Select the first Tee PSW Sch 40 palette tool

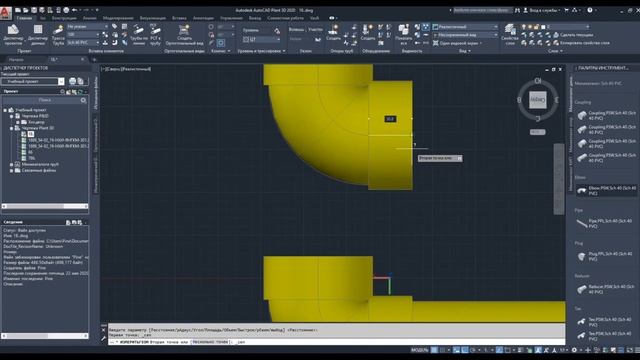tap(606, 322)
